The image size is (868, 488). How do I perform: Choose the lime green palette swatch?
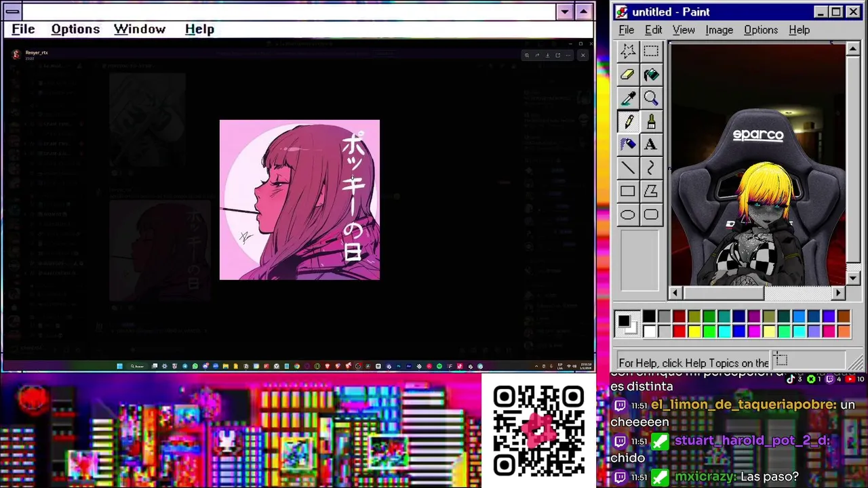(x=709, y=331)
